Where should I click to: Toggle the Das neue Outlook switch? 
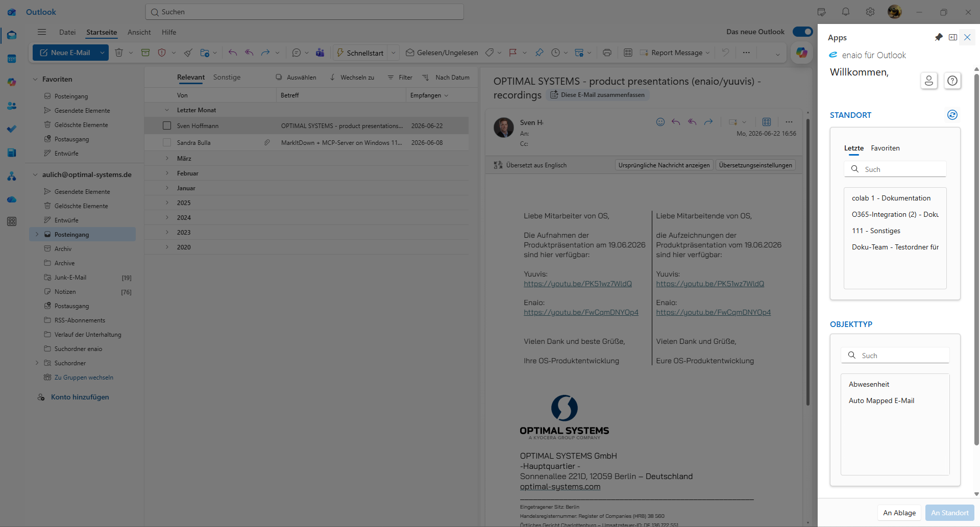point(802,32)
